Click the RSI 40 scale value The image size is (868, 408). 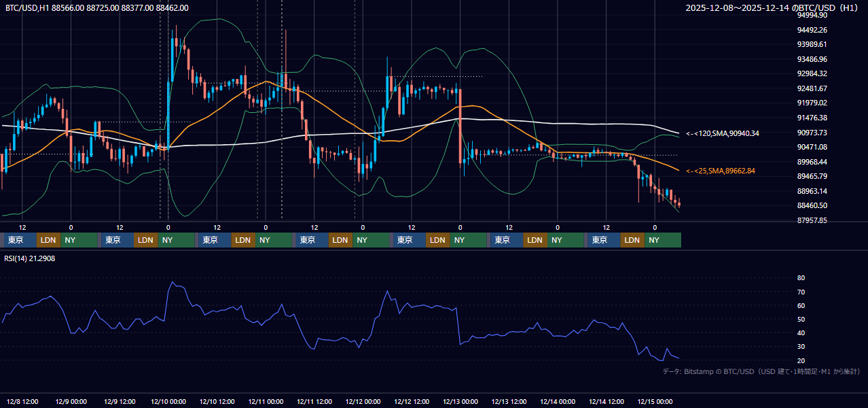801,333
